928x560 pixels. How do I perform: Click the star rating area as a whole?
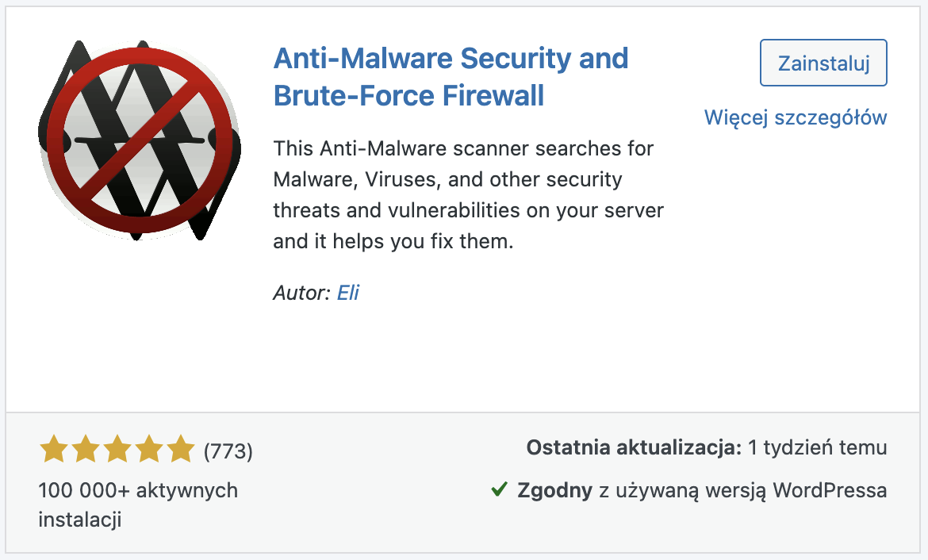click(x=116, y=449)
